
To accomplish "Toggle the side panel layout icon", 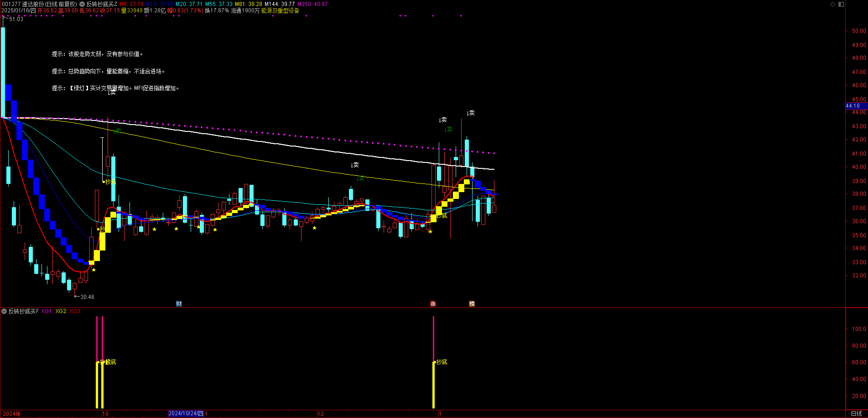I will 841,4.
